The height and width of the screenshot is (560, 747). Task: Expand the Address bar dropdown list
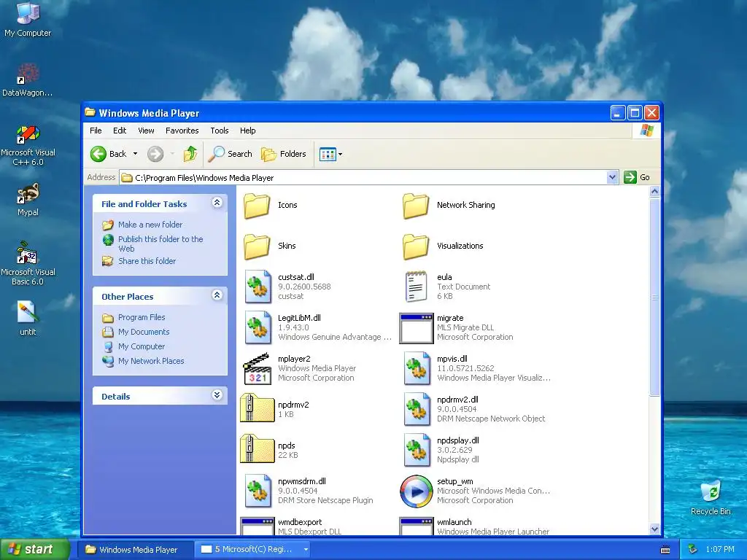613,178
